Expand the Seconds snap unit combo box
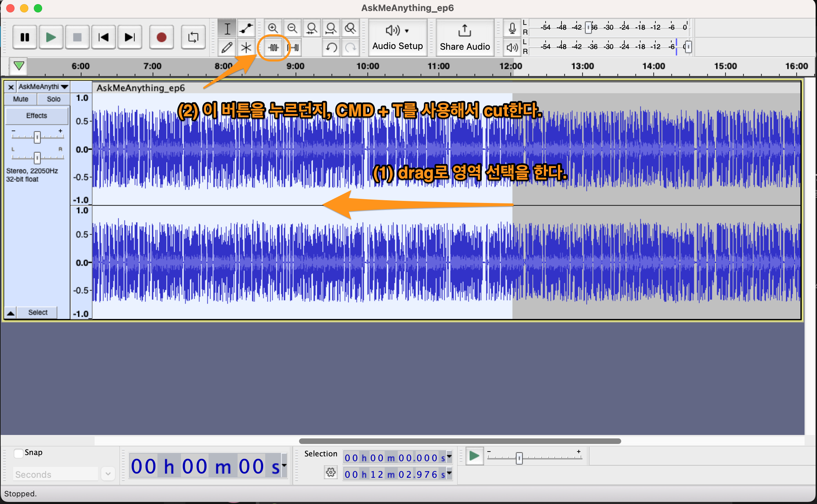 click(x=108, y=474)
